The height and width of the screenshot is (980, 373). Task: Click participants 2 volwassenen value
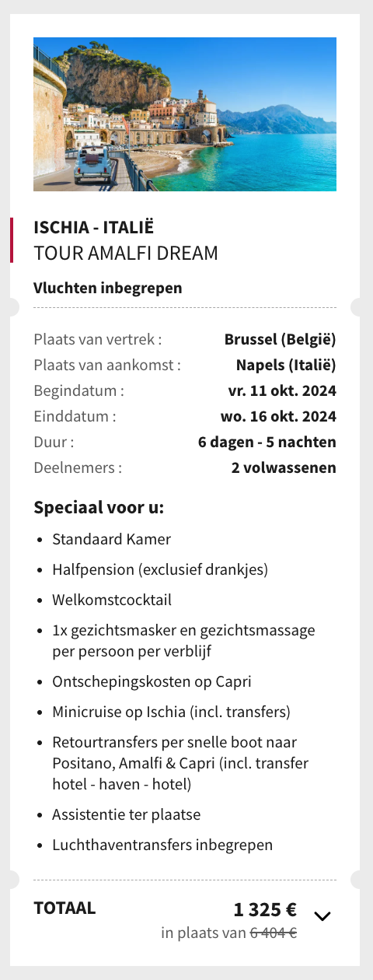[284, 467]
